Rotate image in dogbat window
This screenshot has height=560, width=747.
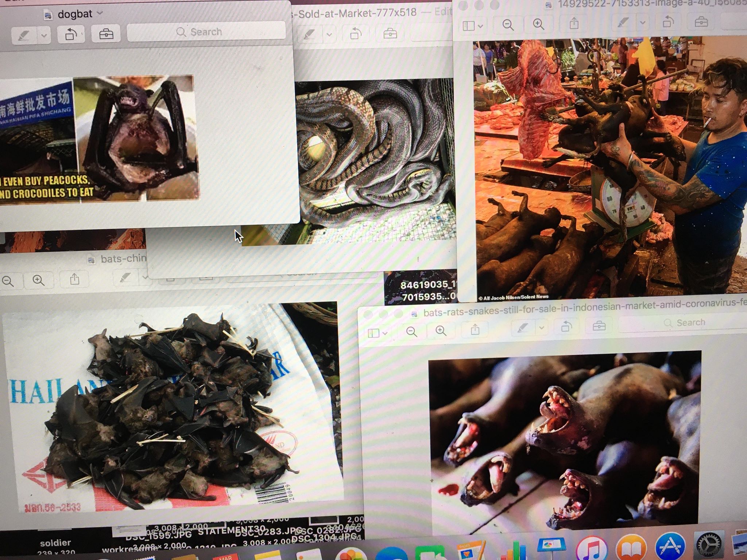pos(71,35)
